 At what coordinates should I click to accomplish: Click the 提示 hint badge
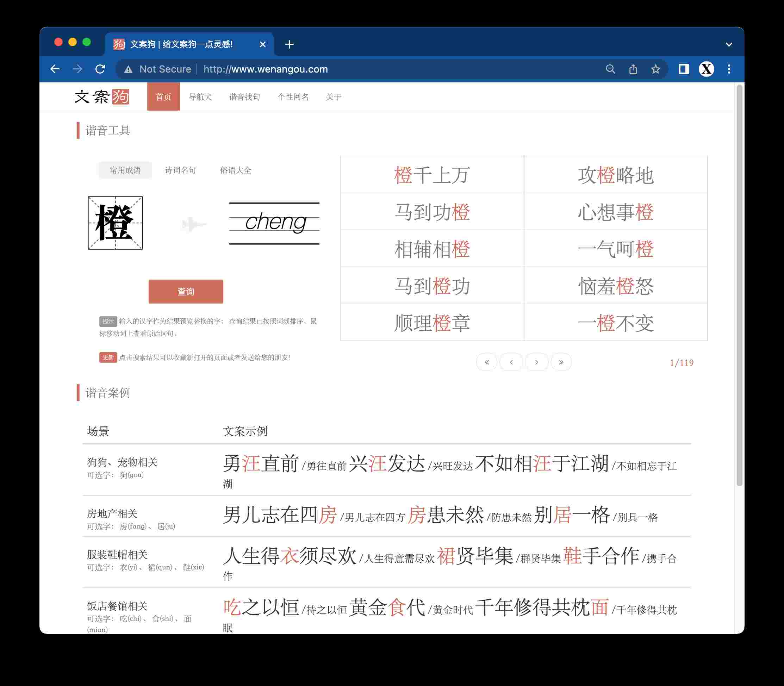point(108,322)
